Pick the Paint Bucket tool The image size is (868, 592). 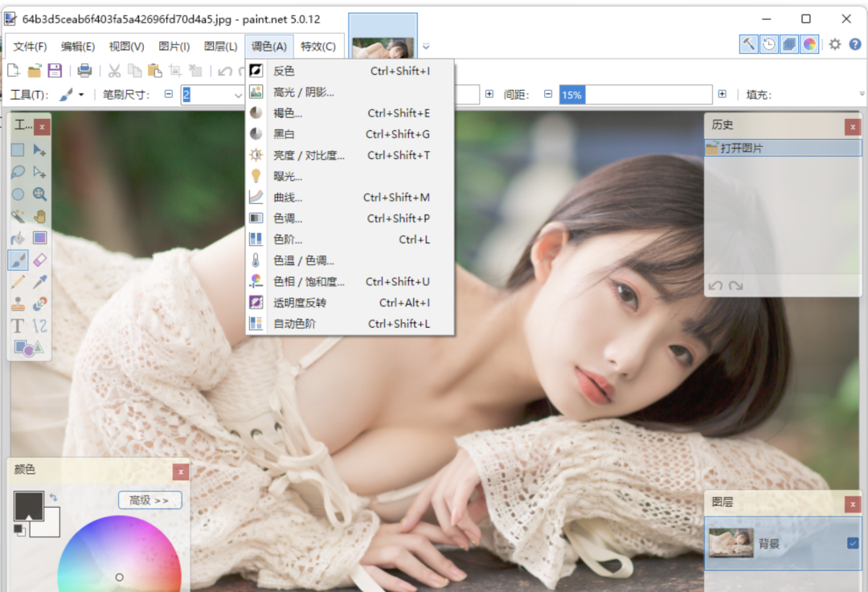pos(18,238)
